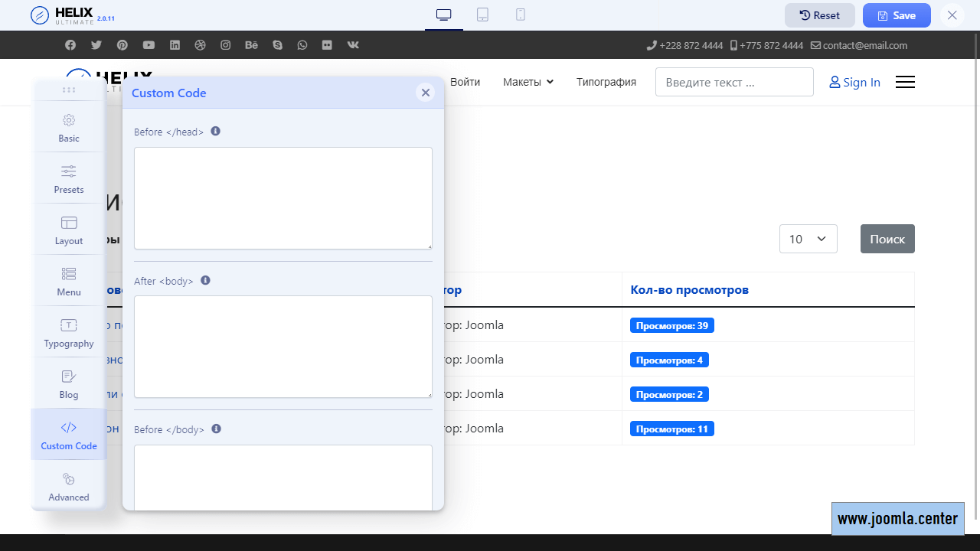Open the Layout settings panel
The width and height of the screenshot is (980, 551).
[69, 230]
